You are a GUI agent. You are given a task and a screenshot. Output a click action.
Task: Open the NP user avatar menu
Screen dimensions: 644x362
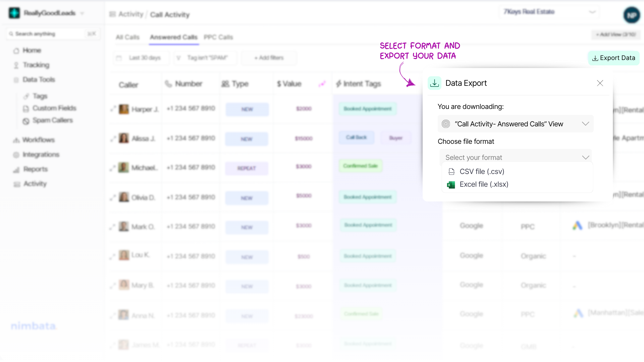coord(632,15)
